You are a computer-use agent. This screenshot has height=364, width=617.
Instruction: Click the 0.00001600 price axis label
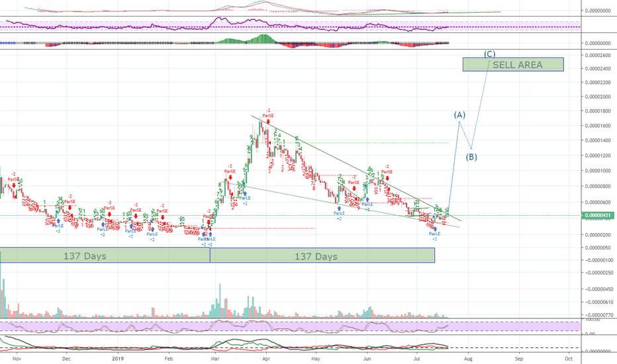pos(598,126)
